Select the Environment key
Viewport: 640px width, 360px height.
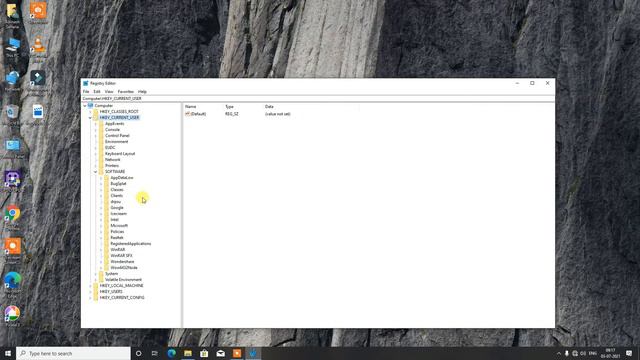[116, 142]
